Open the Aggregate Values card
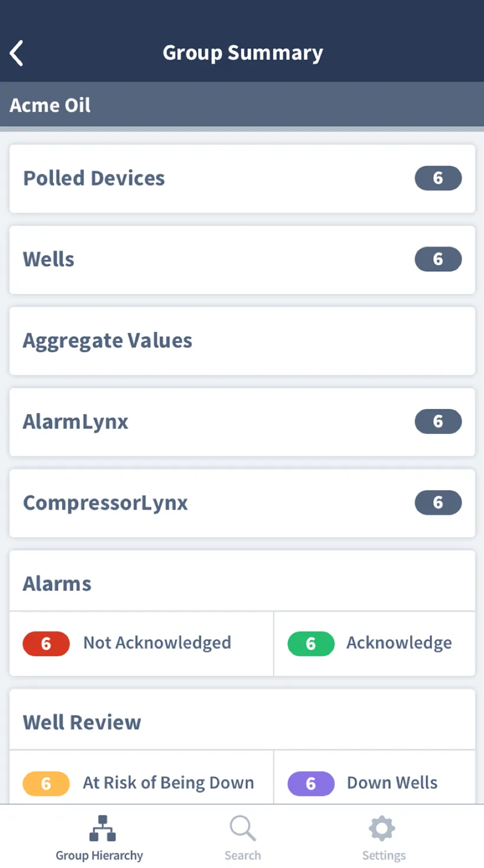 point(242,341)
